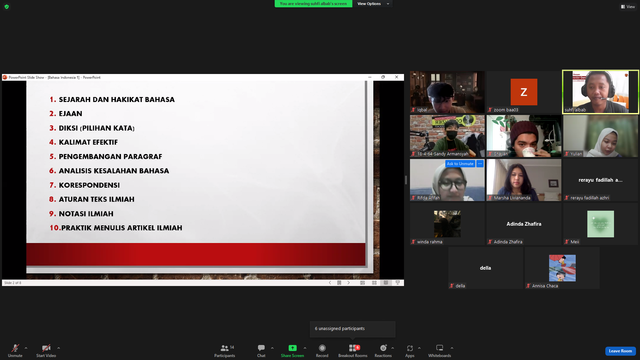Expand the Reactions options arrow
Screen dimensions: 640x360
[393, 348]
